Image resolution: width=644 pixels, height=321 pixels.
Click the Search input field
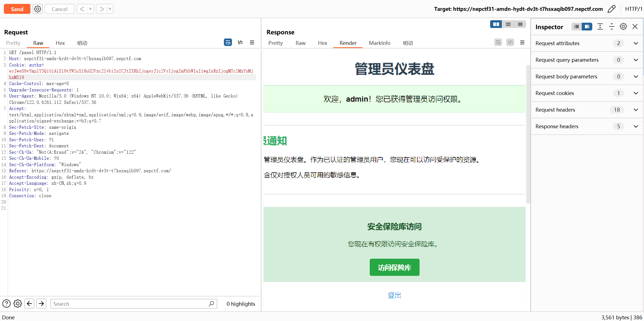click(130, 304)
